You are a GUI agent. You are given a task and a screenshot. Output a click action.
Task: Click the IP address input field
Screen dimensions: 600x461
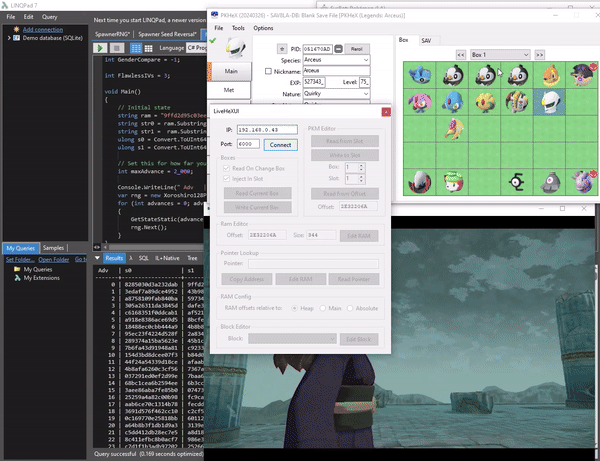(267, 130)
